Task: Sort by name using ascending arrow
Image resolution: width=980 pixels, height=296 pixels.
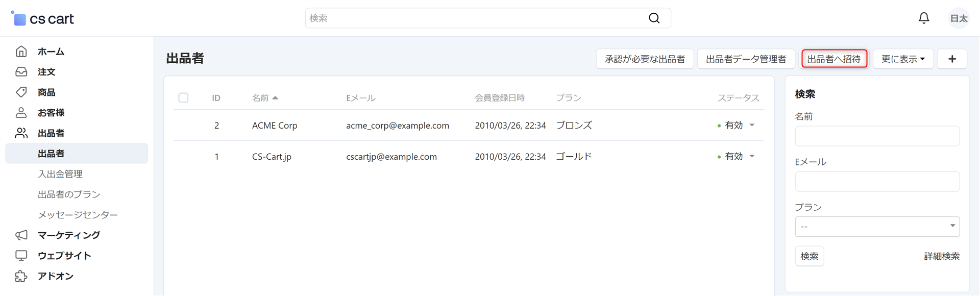Action: tap(275, 98)
